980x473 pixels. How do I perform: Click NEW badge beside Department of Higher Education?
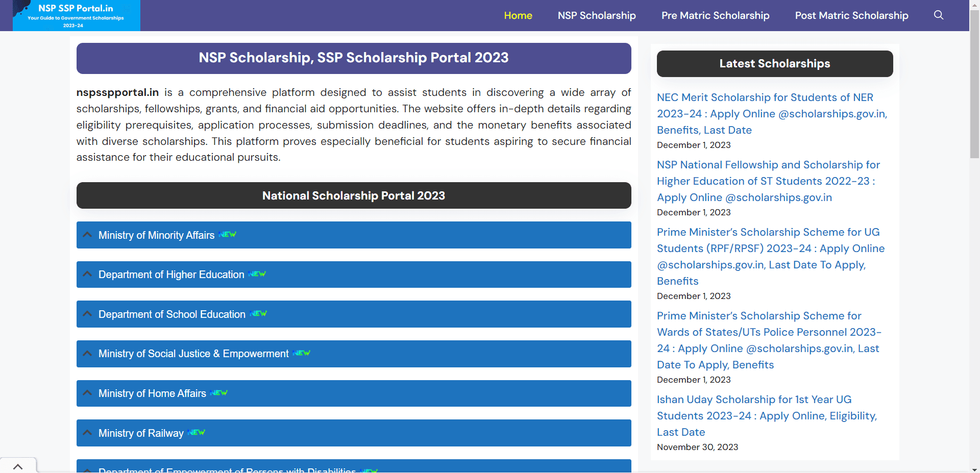coord(257,274)
